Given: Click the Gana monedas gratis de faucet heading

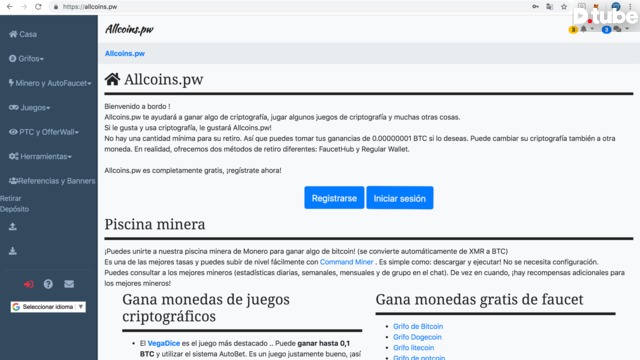Looking at the screenshot, I should click(x=480, y=300).
